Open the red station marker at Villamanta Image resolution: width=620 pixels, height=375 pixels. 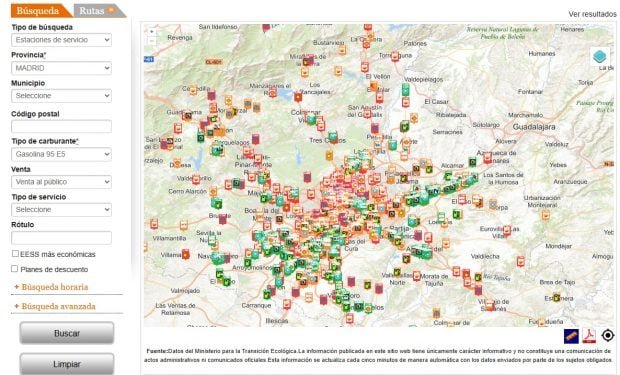[x=185, y=254]
